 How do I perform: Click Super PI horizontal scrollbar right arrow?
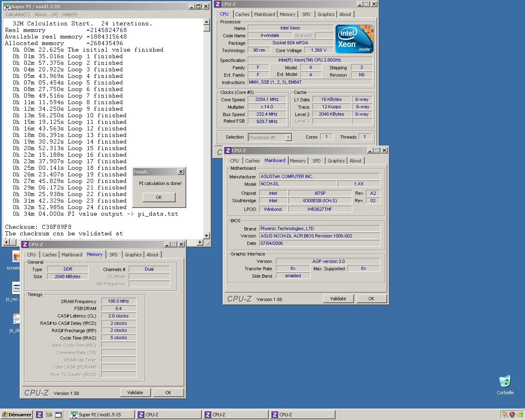pyautogui.click(x=200, y=242)
